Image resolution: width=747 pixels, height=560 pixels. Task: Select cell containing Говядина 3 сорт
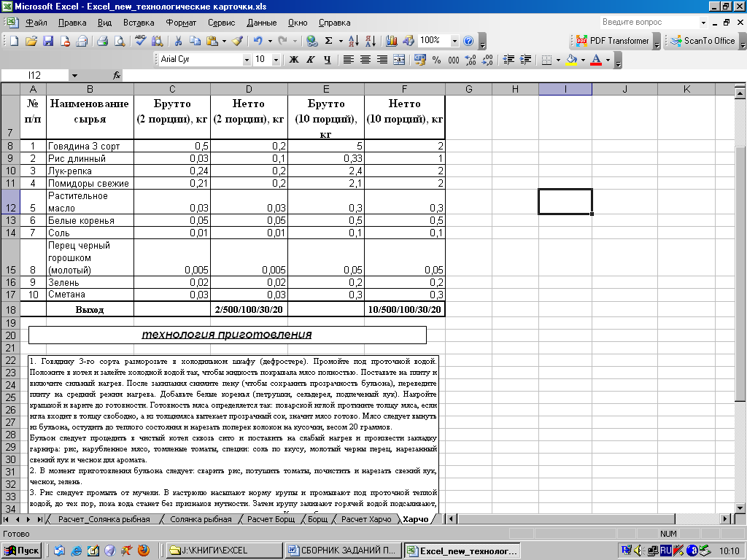[90, 146]
